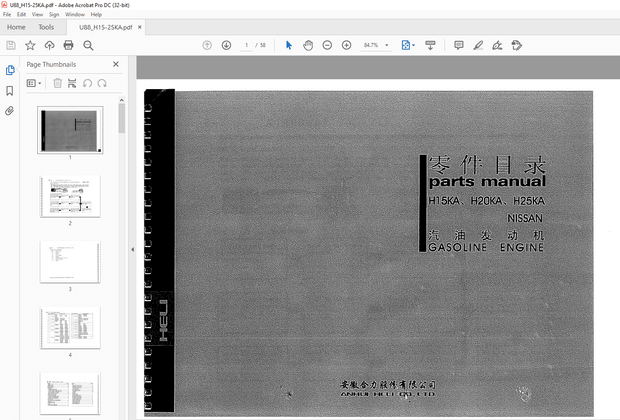
Task: Open the Bookmarks sidebar panel
Action: pyautogui.click(x=10, y=91)
